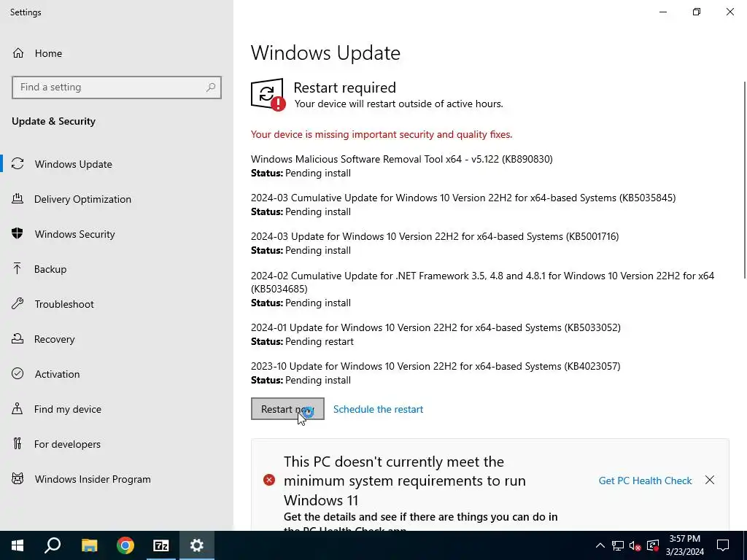The height and width of the screenshot is (560, 747).
Task: Click the Activation checkmark circle icon
Action: coord(18,374)
